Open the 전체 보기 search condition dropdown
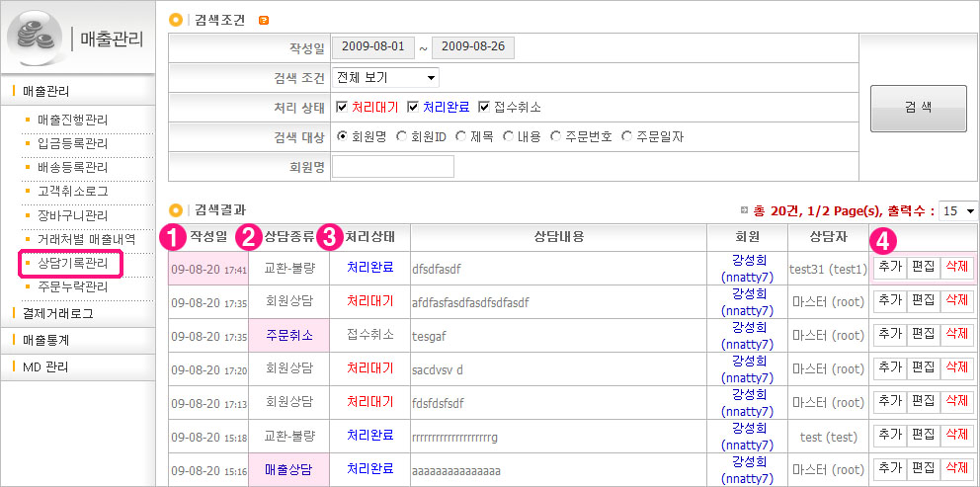Screen dimensions: 980x487 click(x=386, y=77)
